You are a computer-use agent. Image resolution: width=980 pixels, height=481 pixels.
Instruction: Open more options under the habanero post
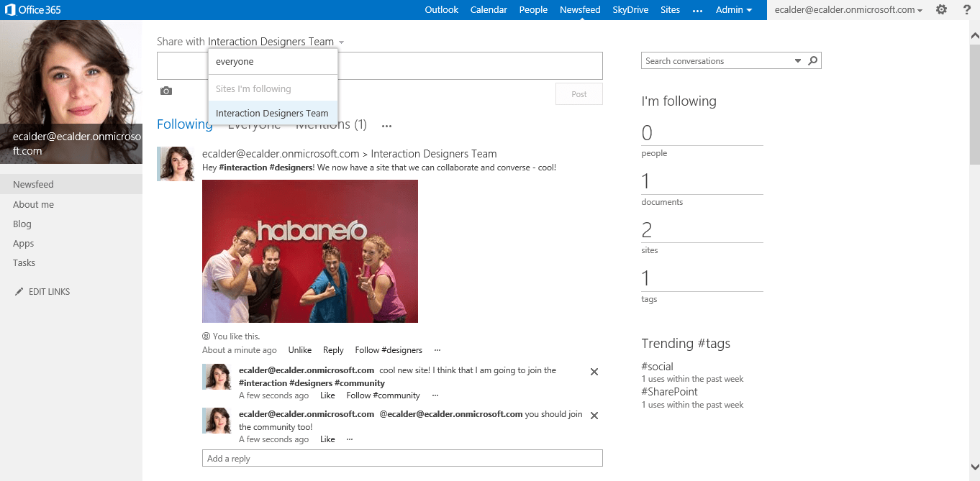pyautogui.click(x=437, y=350)
